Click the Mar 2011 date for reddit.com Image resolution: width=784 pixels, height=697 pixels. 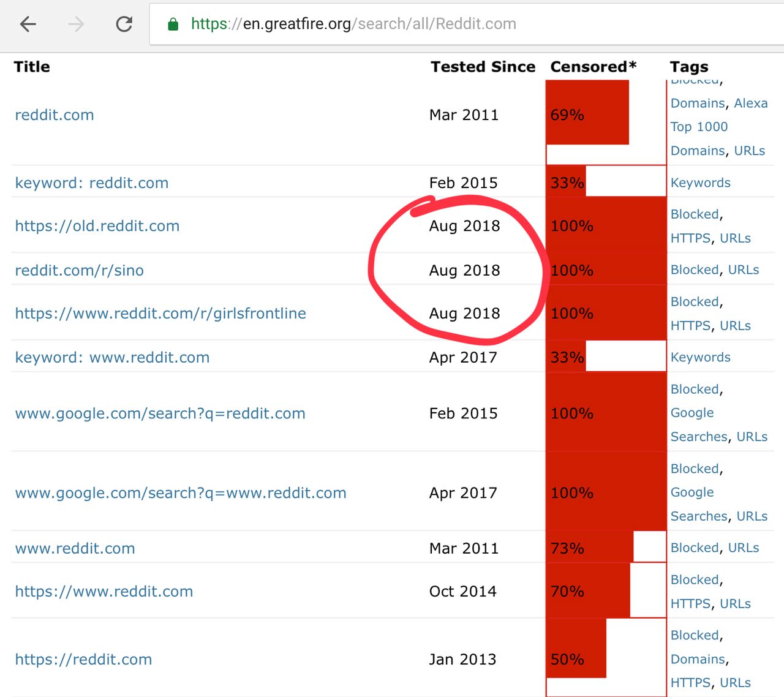tap(464, 115)
